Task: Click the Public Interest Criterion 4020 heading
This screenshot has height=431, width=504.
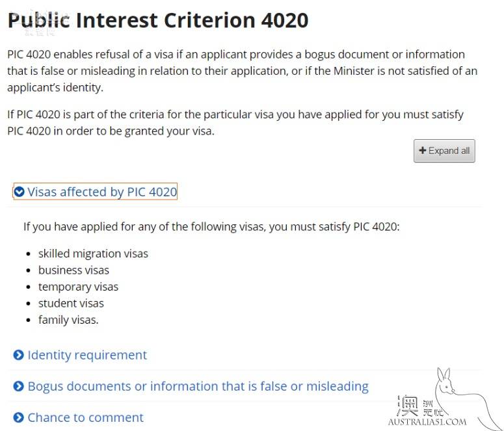Action: (x=158, y=20)
